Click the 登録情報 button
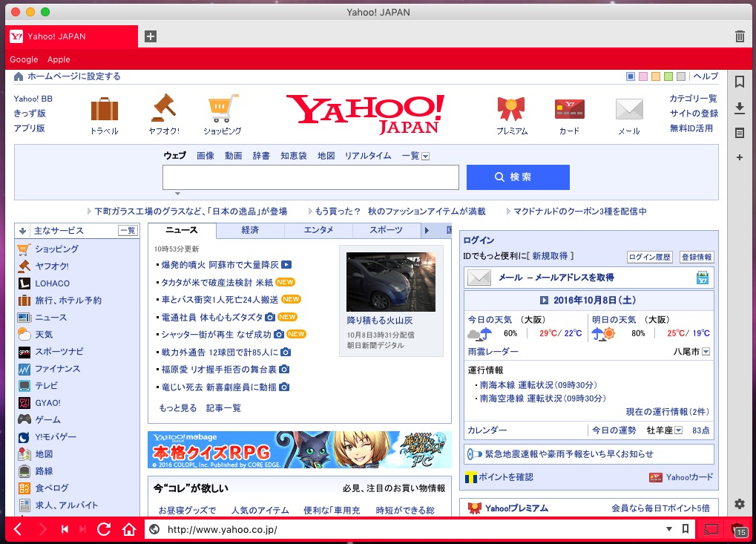 (697, 257)
